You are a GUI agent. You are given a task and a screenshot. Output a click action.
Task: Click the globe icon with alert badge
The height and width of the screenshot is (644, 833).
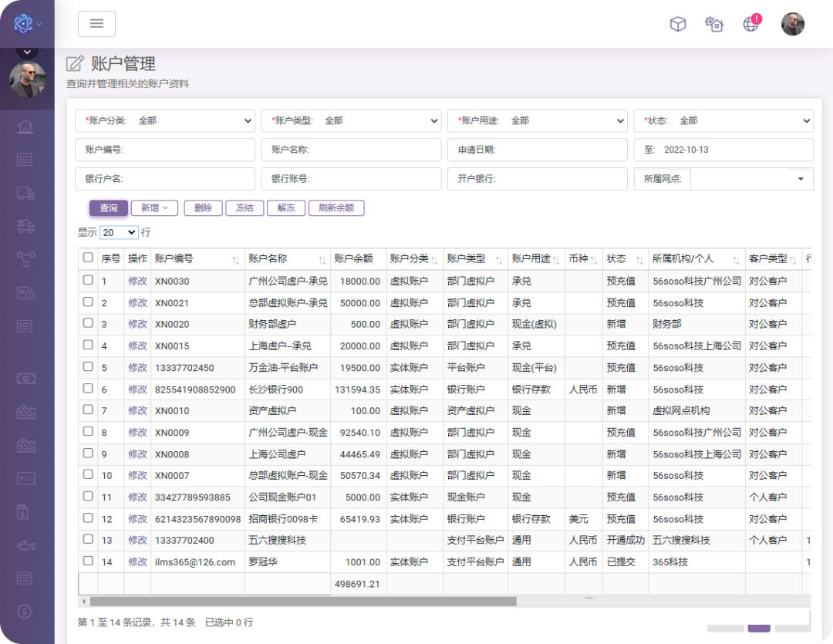point(751,24)
